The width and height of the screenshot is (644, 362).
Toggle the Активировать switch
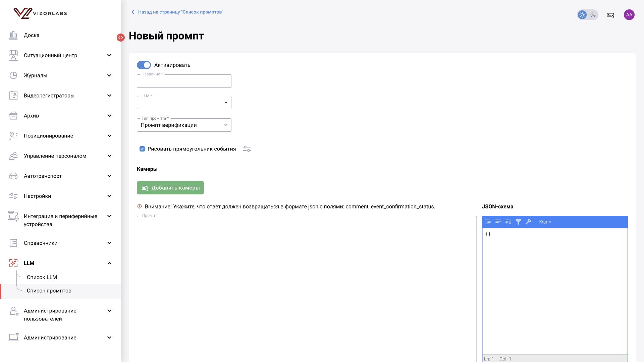point(144,65)
